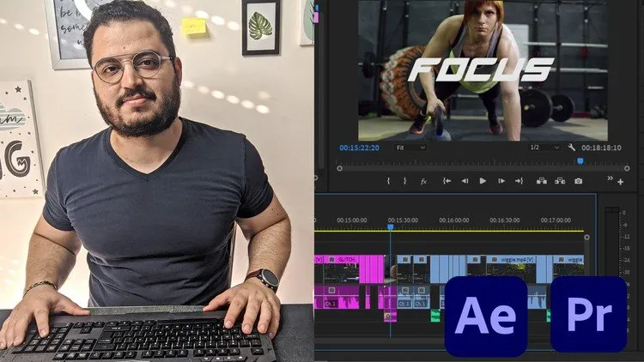The height and width of the screenshot is (362, 644).
Task: Click the FOCUS title in the program preview
Action: [481, 69]
